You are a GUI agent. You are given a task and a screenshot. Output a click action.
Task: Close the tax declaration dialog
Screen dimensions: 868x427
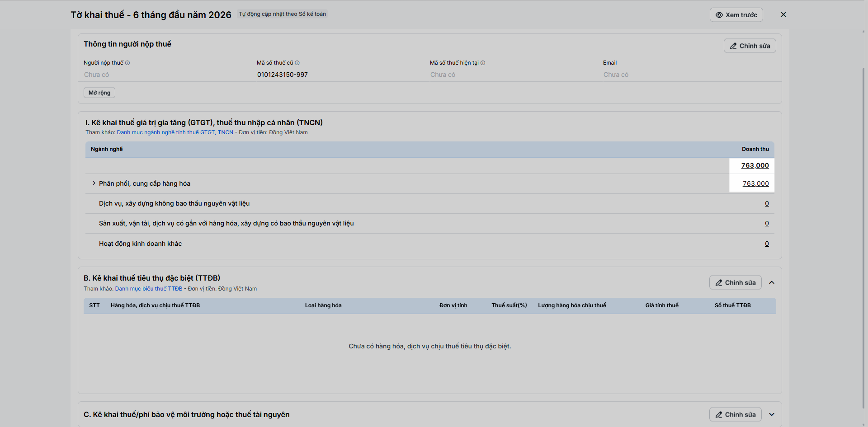783,14
